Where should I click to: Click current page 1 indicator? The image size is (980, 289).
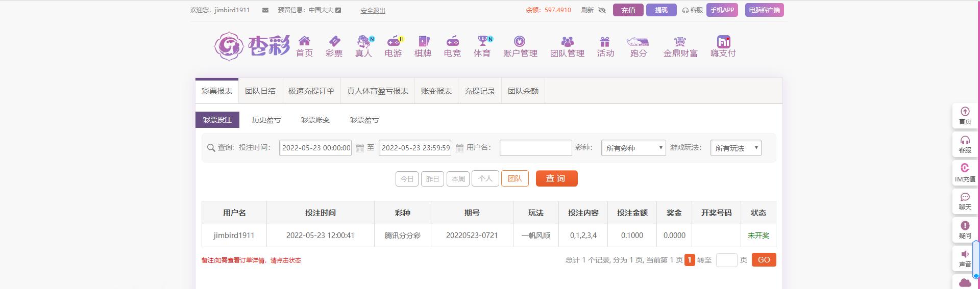(690, 260)
